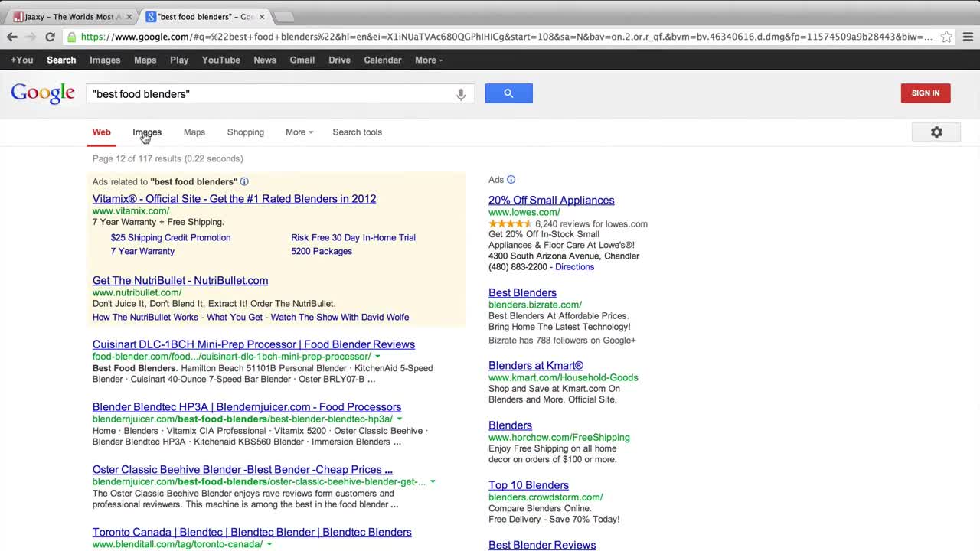This screenshot has width=980, height=551.
Task: Click info icon beside top ads label
Action: pos(244,181)
